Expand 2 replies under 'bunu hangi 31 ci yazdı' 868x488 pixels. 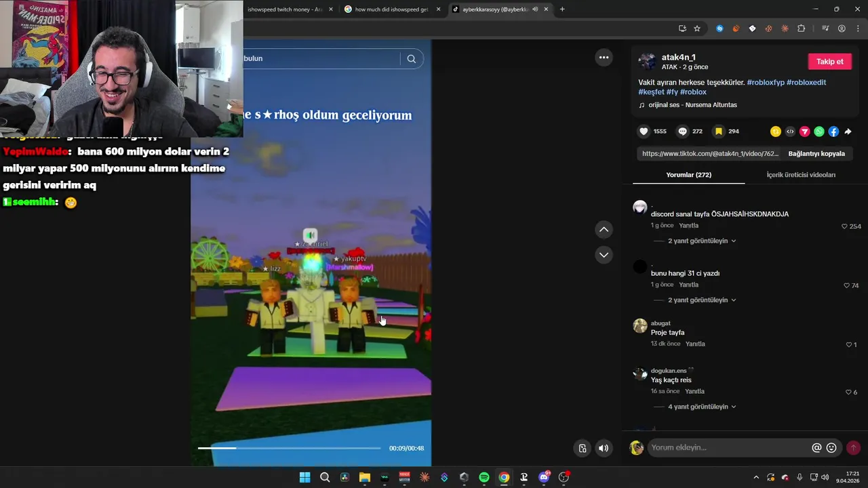(702, 300)
